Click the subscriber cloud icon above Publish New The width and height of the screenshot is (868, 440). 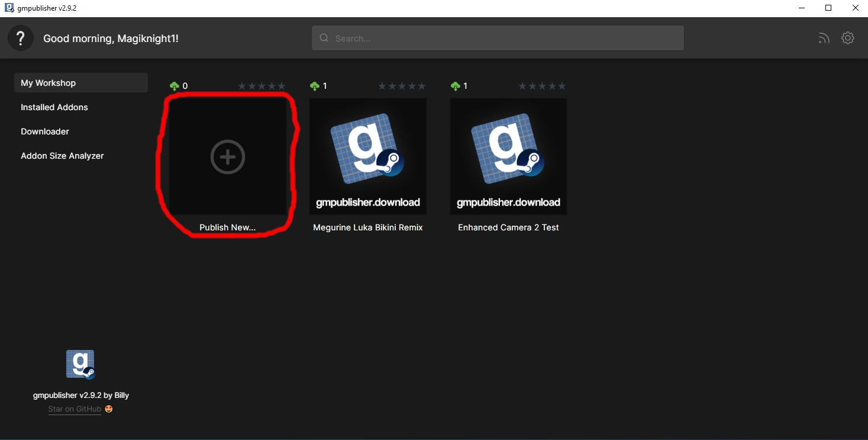[x=174, y=86]
